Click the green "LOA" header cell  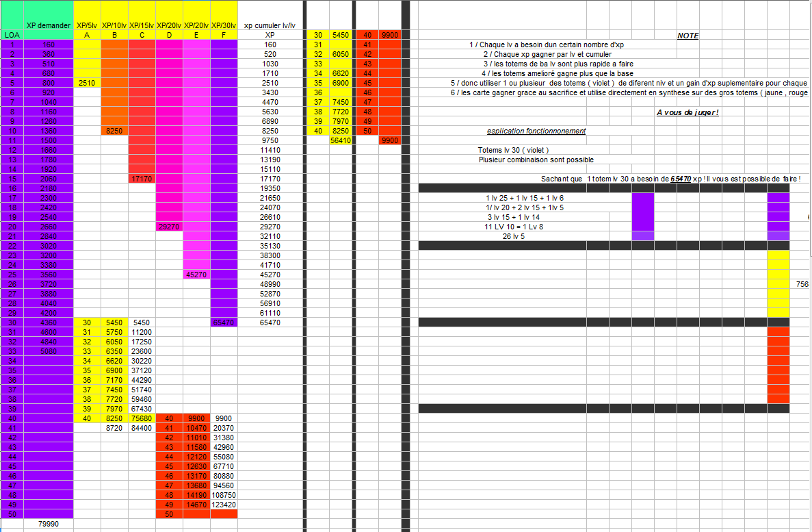coord(12,35)
